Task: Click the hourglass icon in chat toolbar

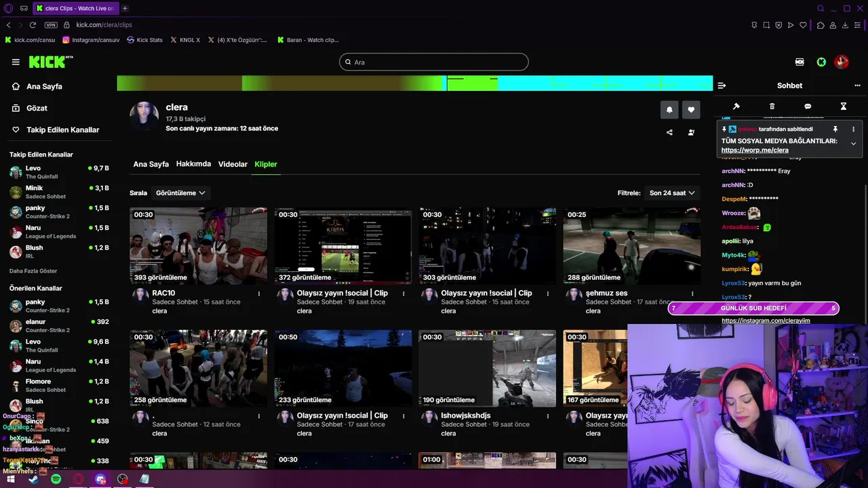Action: [844, 106]
